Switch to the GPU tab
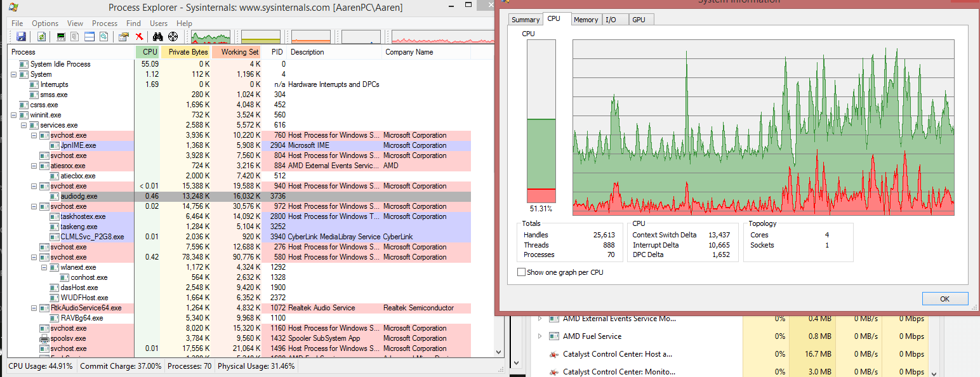This screenshot has height=377, width=980. (640, 19)
